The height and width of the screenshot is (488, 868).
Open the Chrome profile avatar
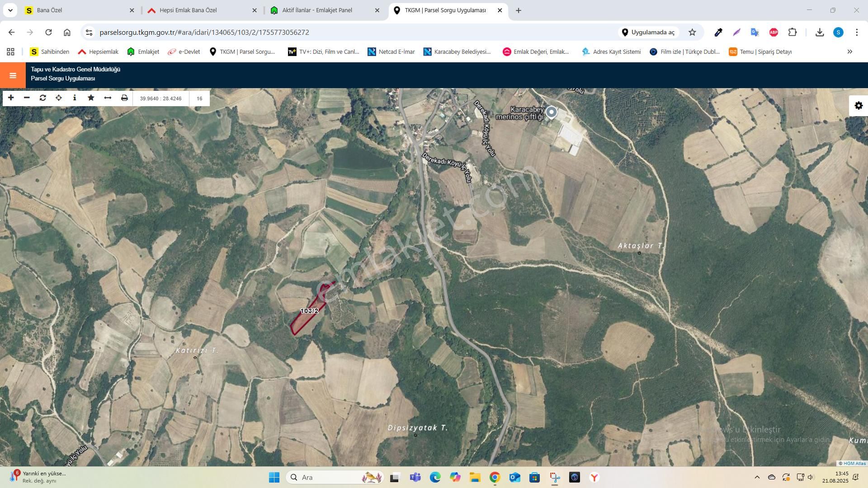838,32
